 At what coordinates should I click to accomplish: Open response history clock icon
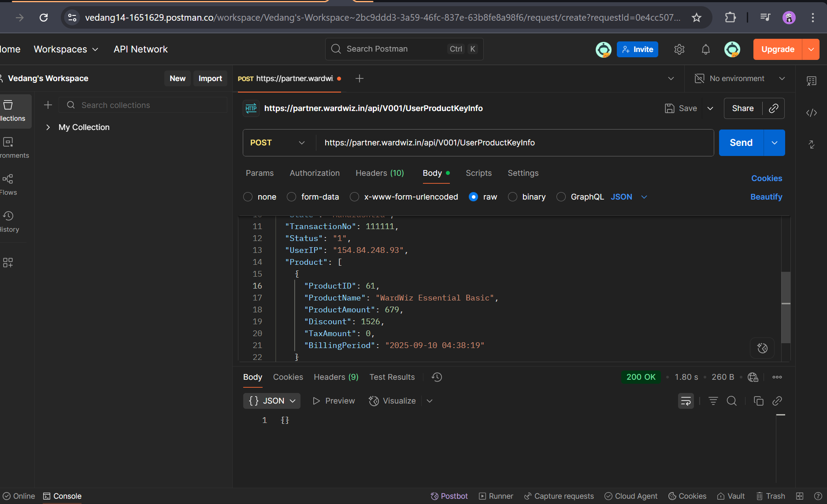pyautogui.click(x=437, y=377)
